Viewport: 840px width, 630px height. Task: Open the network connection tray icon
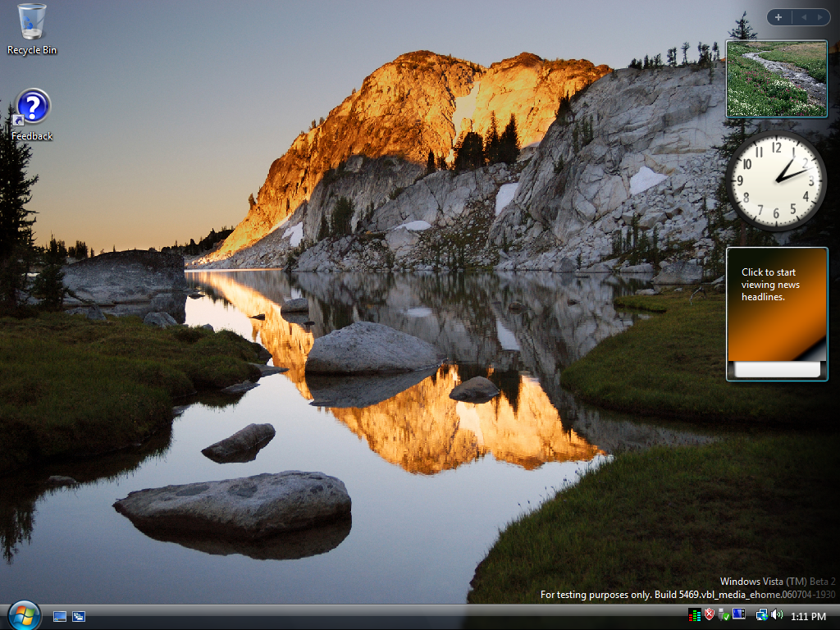[762, 615]
